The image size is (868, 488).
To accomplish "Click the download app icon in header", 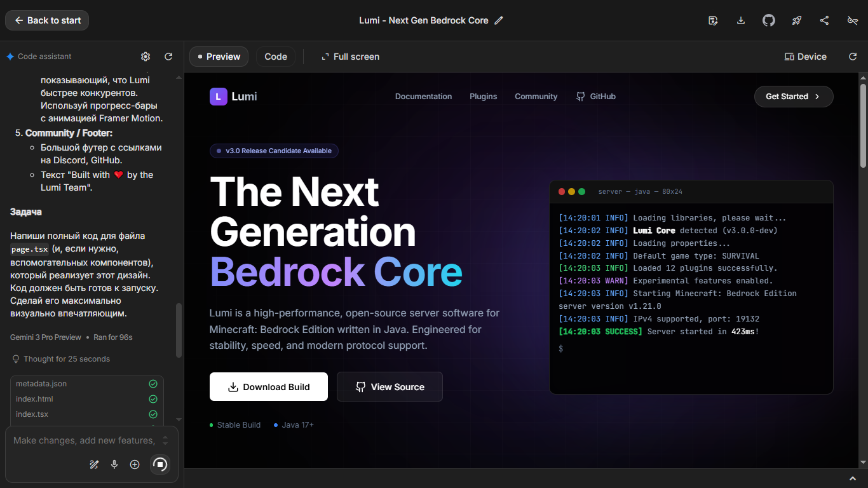I will point(741,20).
